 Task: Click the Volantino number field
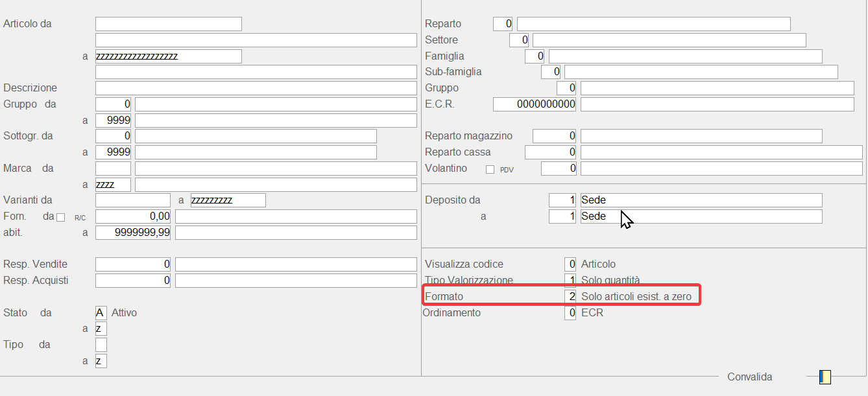click(x=559, y=169)
